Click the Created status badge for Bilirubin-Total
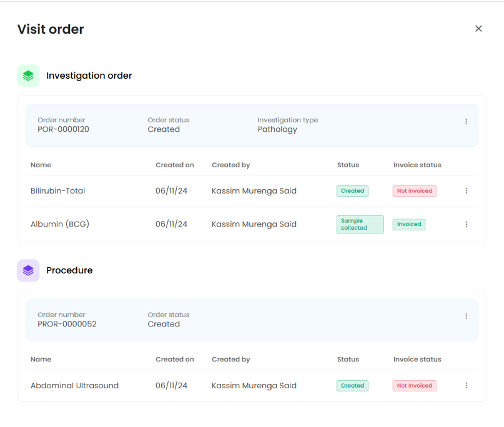 pos(352,191)
